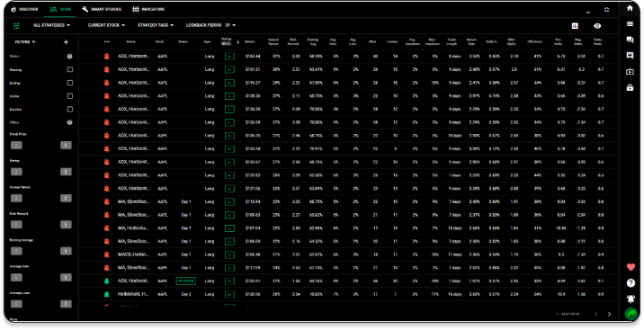Screen dimensions: 644x330
Task: Click the Risk Reward minimum slider handle
Action: [16, 225]
